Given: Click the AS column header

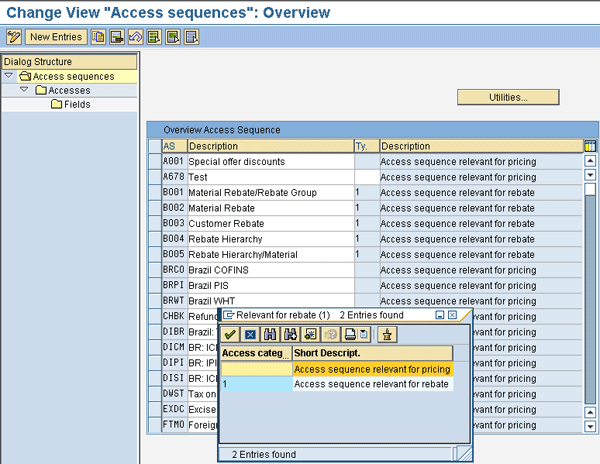Looking at the screenshot, I should tap(174, 146).
